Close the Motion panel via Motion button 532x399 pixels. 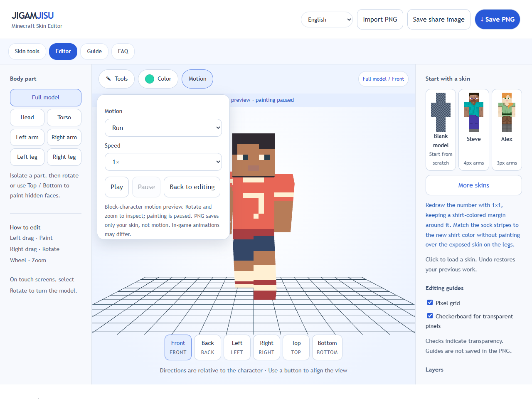197,79
